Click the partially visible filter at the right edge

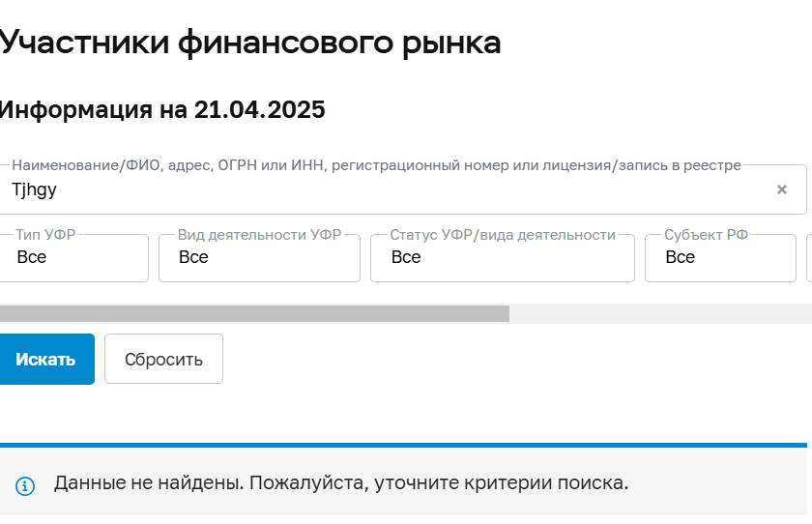coord(808,258)
